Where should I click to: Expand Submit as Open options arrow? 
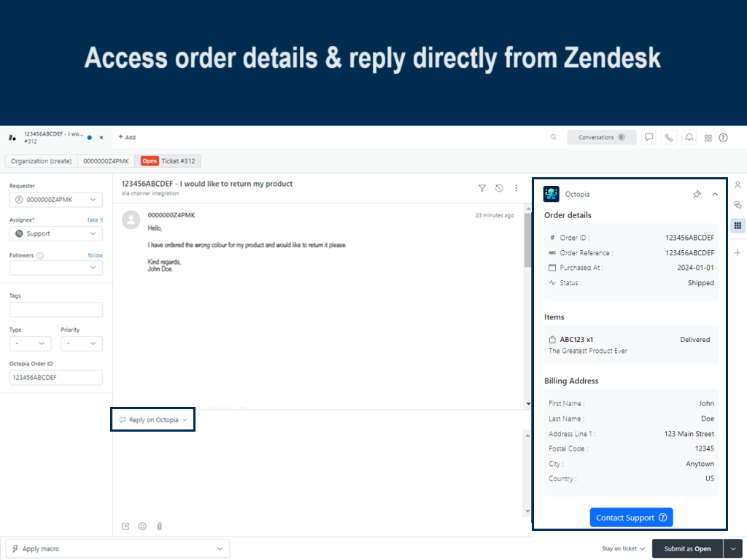[x=732, y=548]
